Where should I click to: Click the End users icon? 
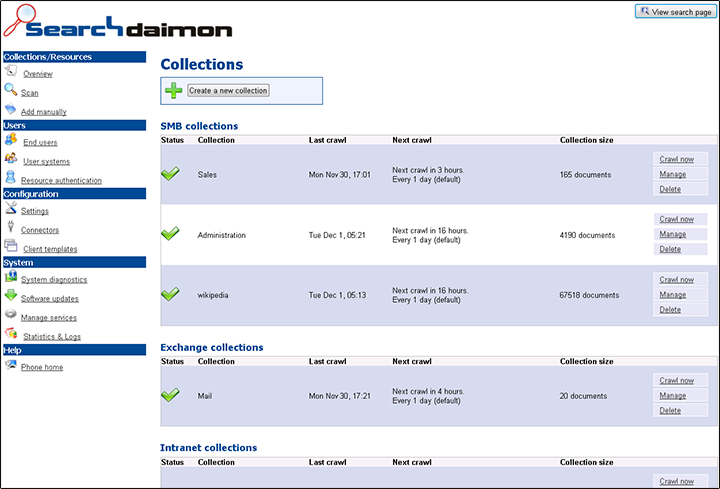pyautogui.click(x=11, y=139)
